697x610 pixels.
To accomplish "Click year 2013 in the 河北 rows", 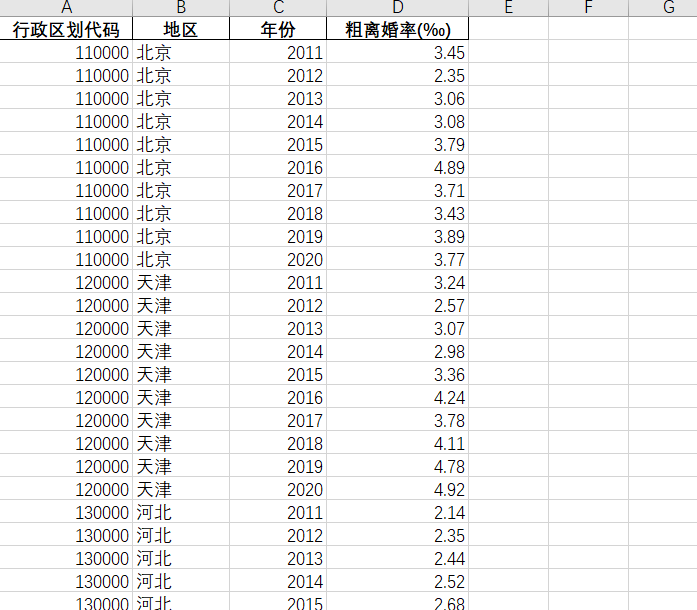I will pyautogui.click(x=278, y=559).
